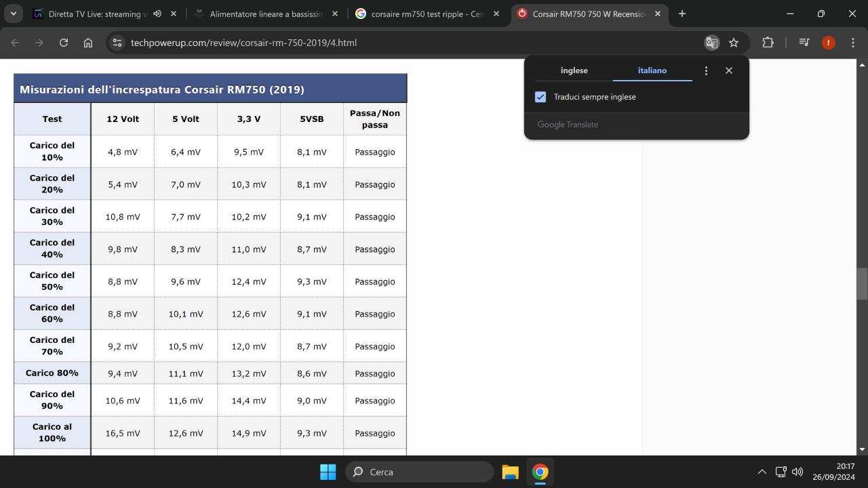The width and height of the screenshot is (868, 488).
Task: Show hidden system tray icons
Action: point(762,472)
